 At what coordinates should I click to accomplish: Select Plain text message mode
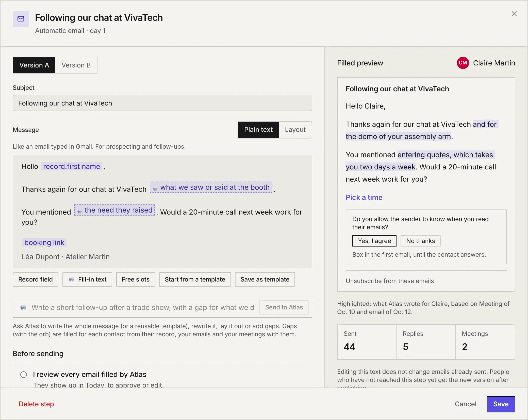[258, 130]
